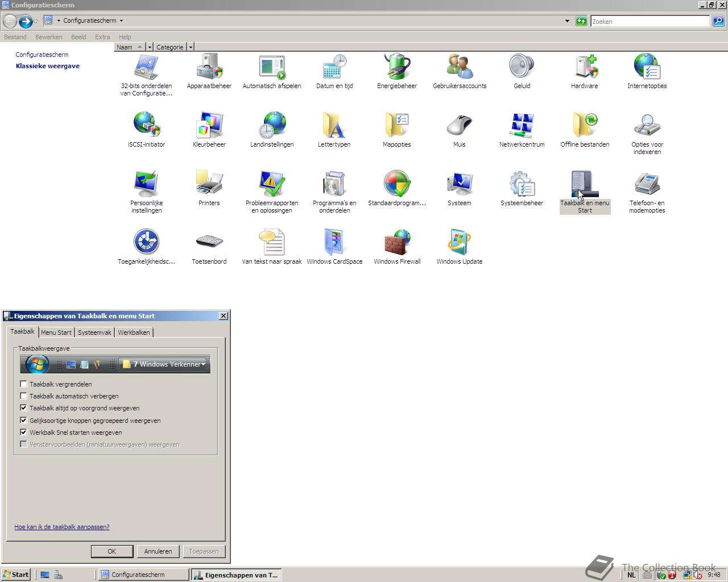Open Offline bestanden icon
This screenshot has height=582, width=728.
point(585,125)
